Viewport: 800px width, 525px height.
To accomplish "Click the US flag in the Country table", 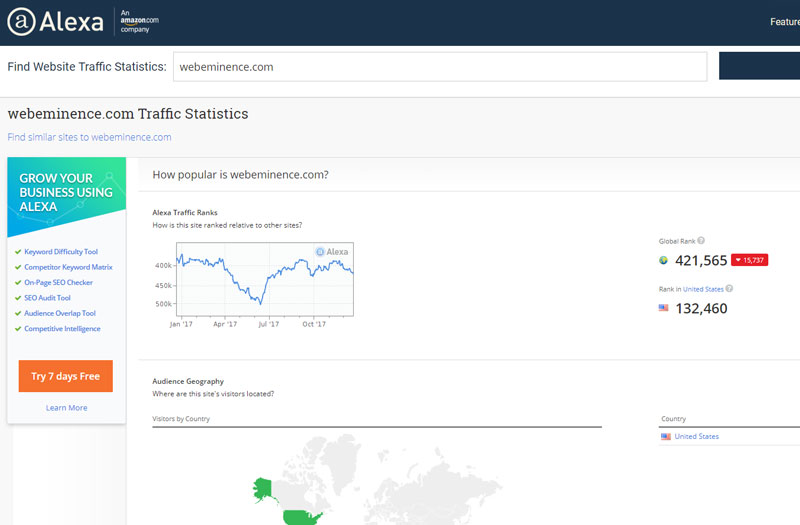I will point(666,436).
